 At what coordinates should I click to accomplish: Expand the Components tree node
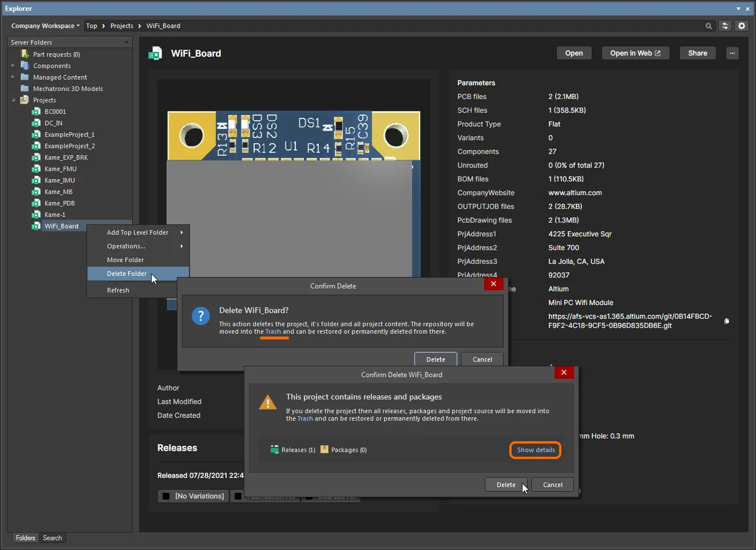[13, 65]
